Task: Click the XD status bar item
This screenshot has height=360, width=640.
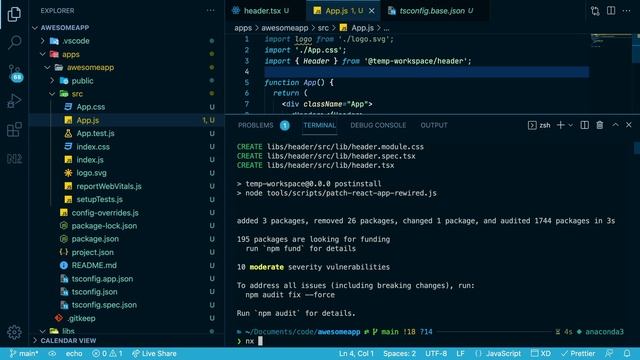Action: tap(541, 353)
